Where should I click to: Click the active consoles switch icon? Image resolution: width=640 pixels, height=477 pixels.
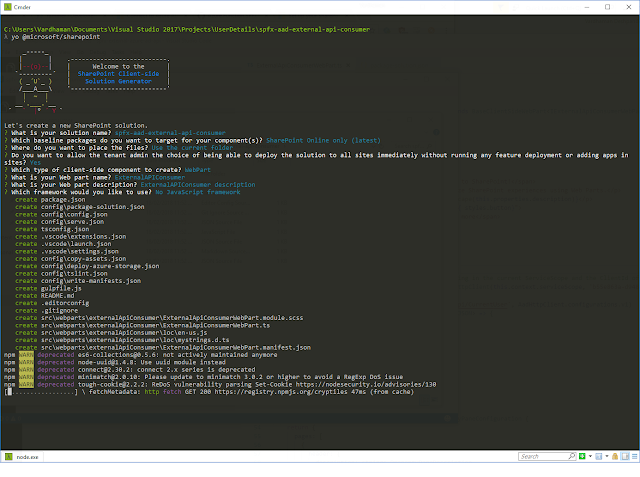pyautogui.click(x=599, y=456)
